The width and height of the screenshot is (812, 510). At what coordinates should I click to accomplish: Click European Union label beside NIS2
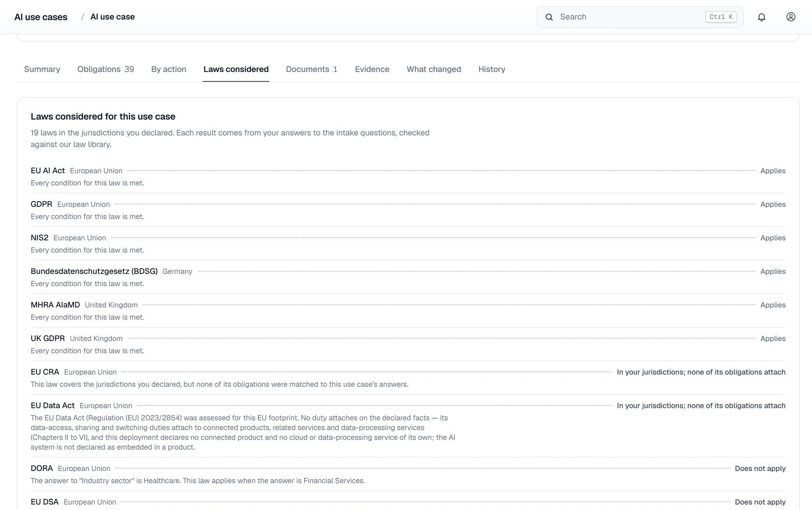click(x=80, y=238)
